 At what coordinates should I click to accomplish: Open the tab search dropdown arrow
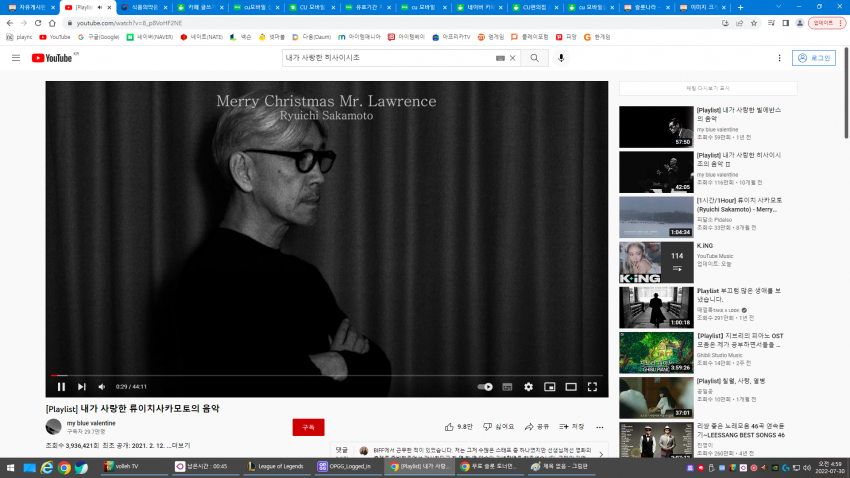tap(778, 7)
